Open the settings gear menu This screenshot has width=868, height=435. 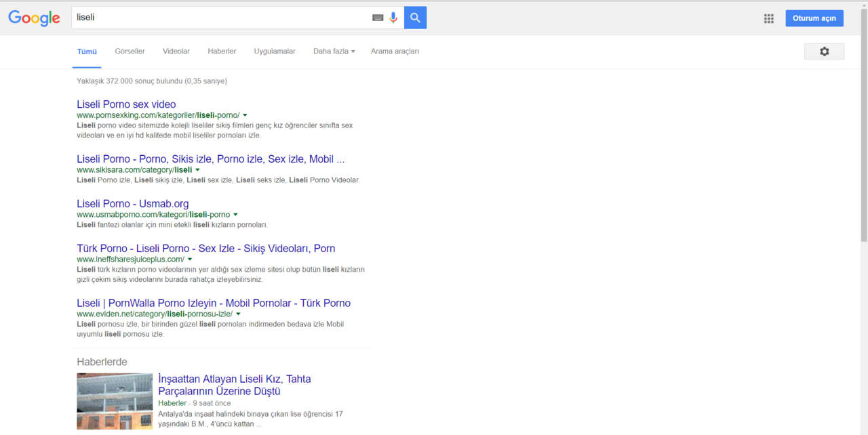824,51
